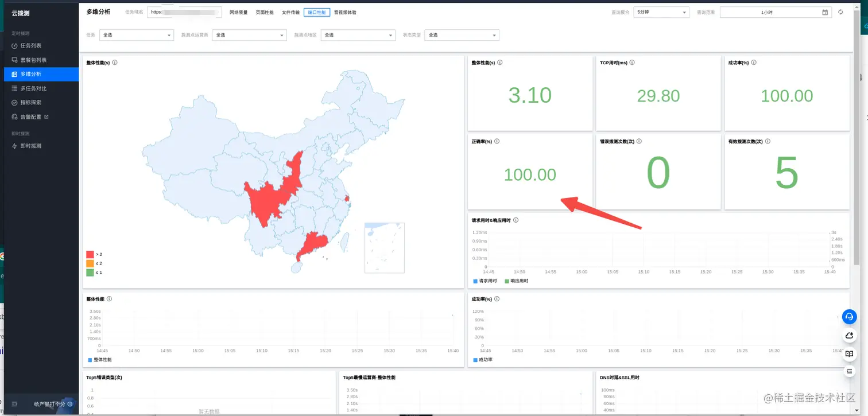The height and width of the screenshot is (416, 868).
Task: Click the Top5最慢运营商-整体性能 panel title
Action: [369, 378]
